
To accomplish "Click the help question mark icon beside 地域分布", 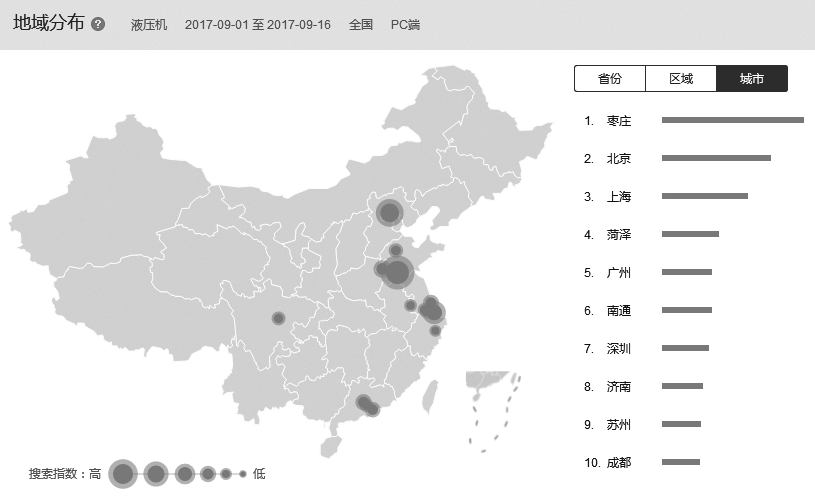I will pos(98,24).
